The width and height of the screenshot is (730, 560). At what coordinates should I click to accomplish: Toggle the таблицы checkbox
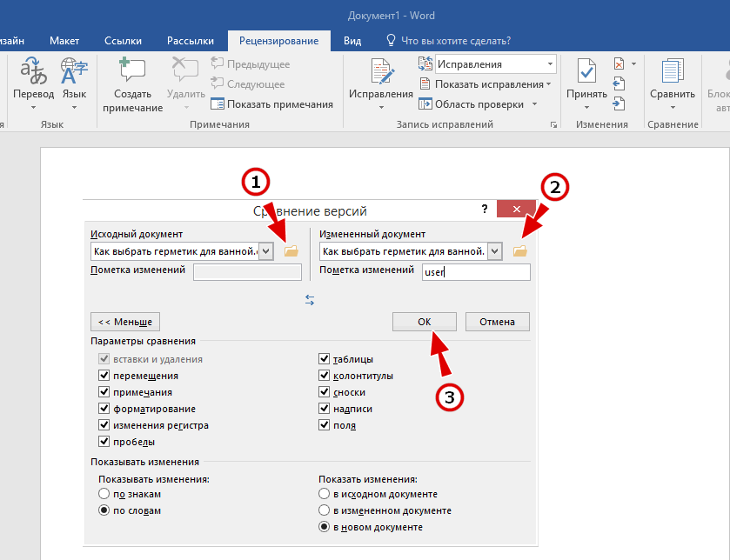pyautogui.click(x=324, y=358)
